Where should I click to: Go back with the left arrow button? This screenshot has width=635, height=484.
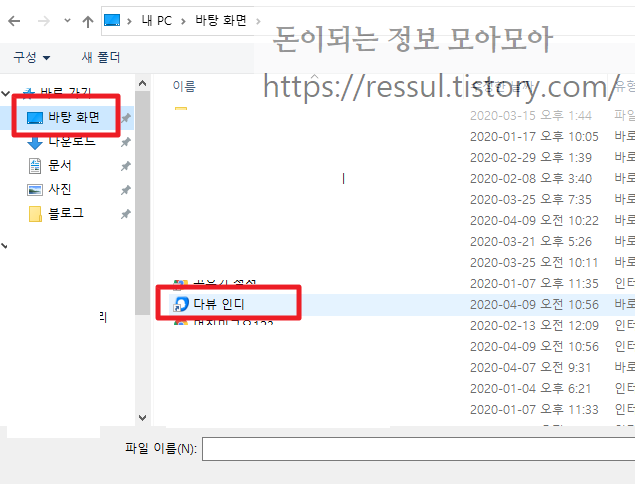(14, 21)
